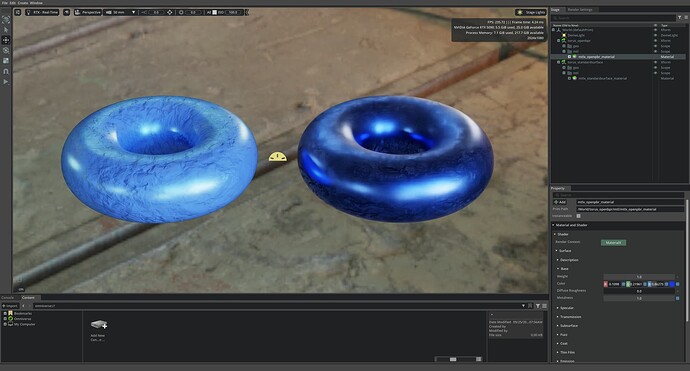Toggle the auto exposure checkbox
Viewport: 690px width, 371px height.
[215, 12]
